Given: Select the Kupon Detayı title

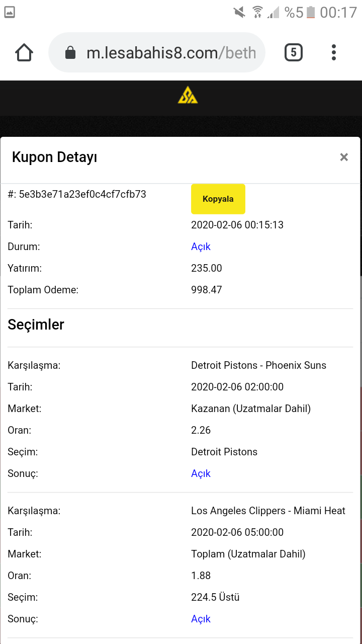Looking at the screenshot, I should pyautogui.click(x=54, y=157).
